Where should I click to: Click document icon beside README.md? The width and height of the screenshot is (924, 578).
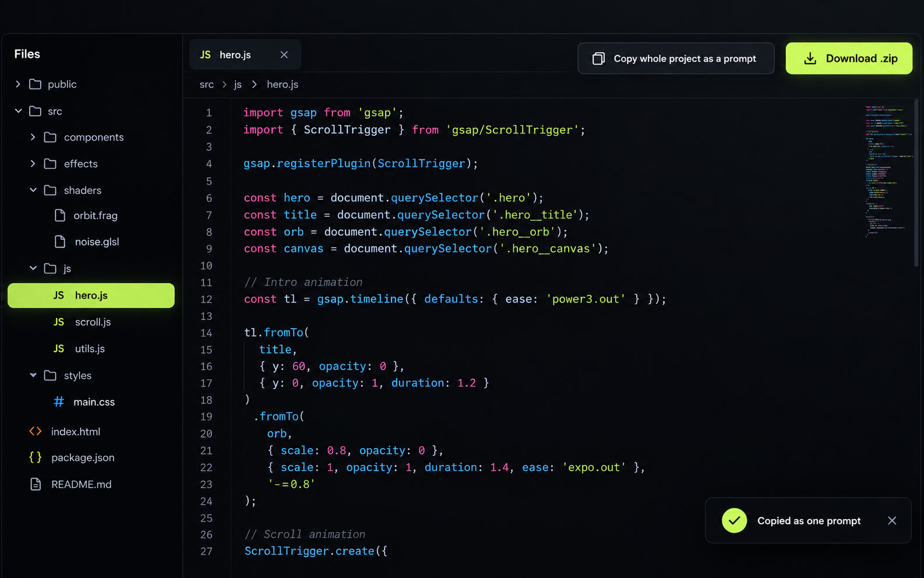36,484
